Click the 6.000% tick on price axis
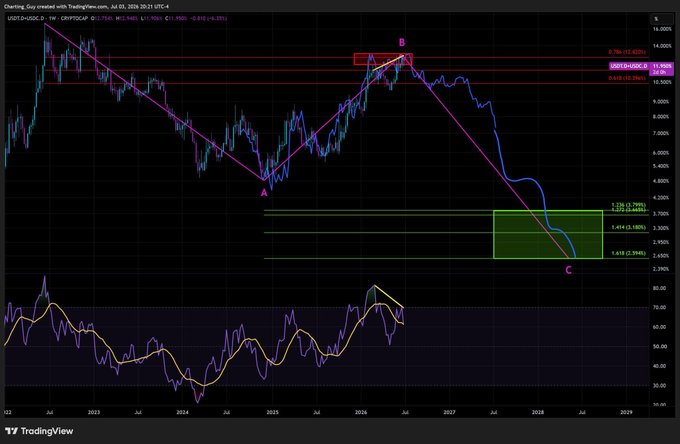The width and height of the screenshot is (680, 444). [662, 153]
